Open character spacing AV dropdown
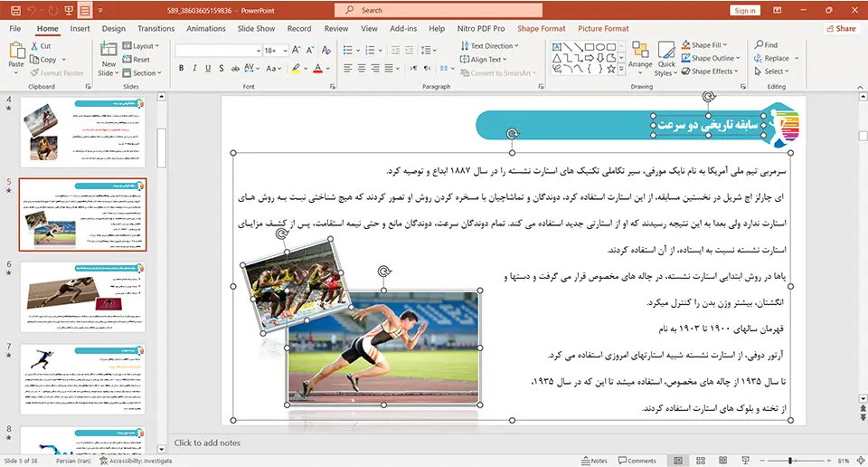 [252, 68]
